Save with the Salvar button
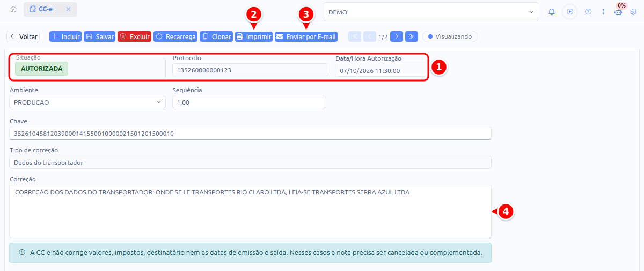 click(99, 36)
